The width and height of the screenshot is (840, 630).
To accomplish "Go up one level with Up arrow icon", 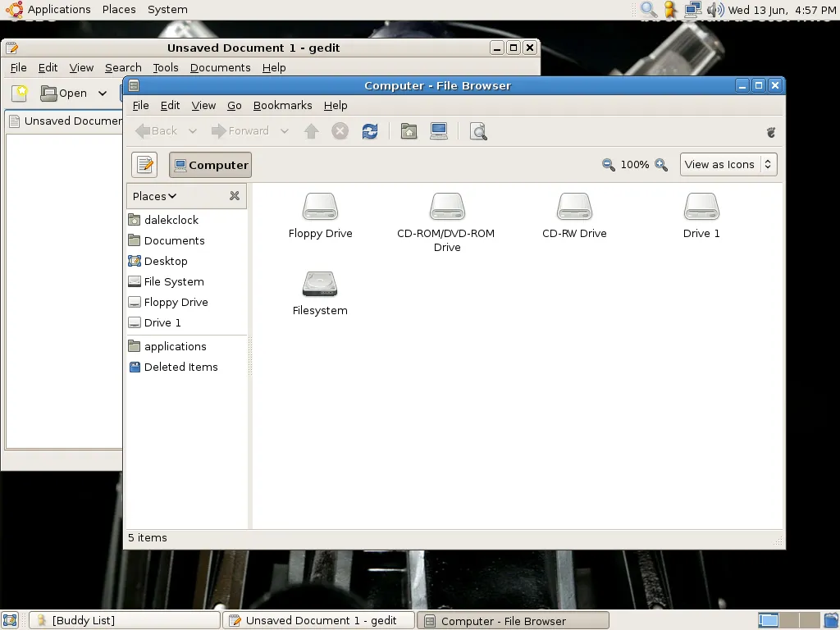I will tap(311, 131).
